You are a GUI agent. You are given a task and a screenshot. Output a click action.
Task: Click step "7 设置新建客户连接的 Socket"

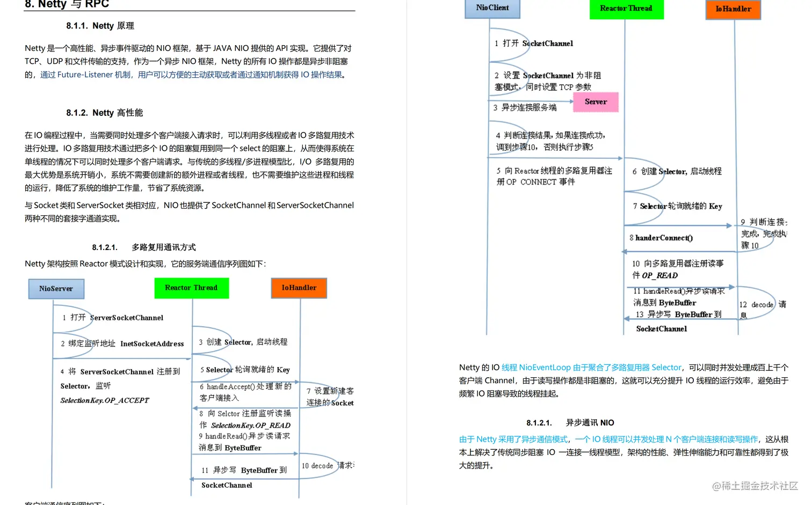pyautogui.click(x=330, y=397)
